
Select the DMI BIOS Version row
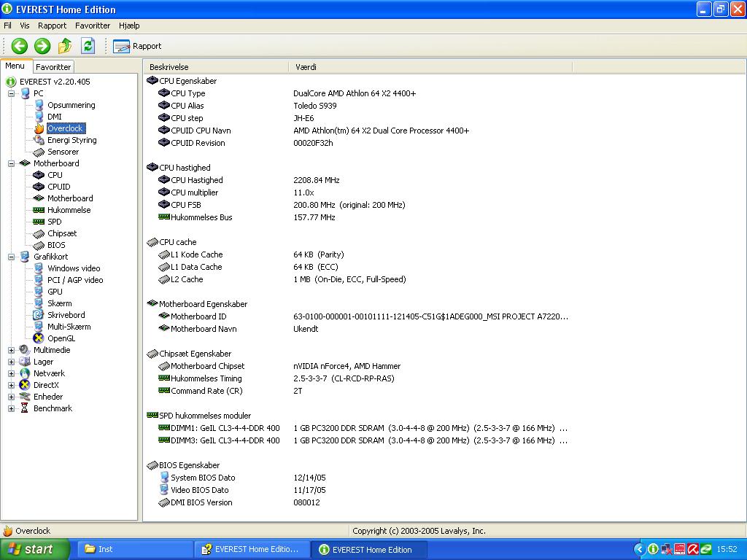tap(357, 502)
